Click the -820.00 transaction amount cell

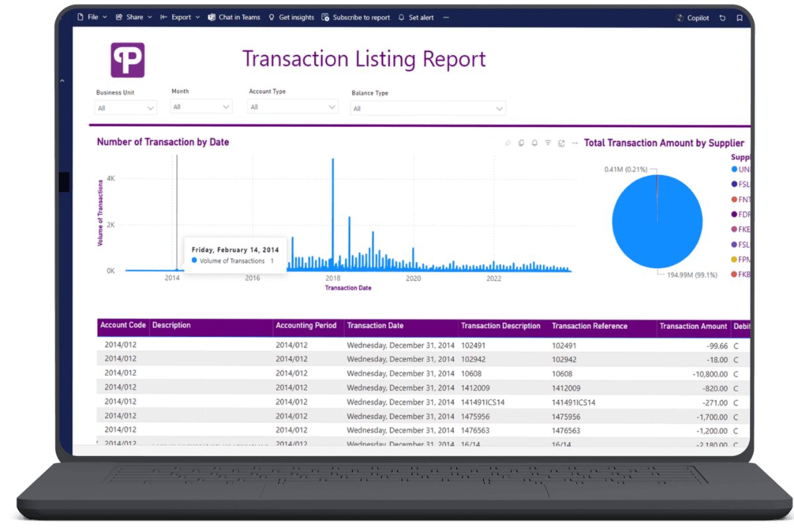(x=714, y=388)
